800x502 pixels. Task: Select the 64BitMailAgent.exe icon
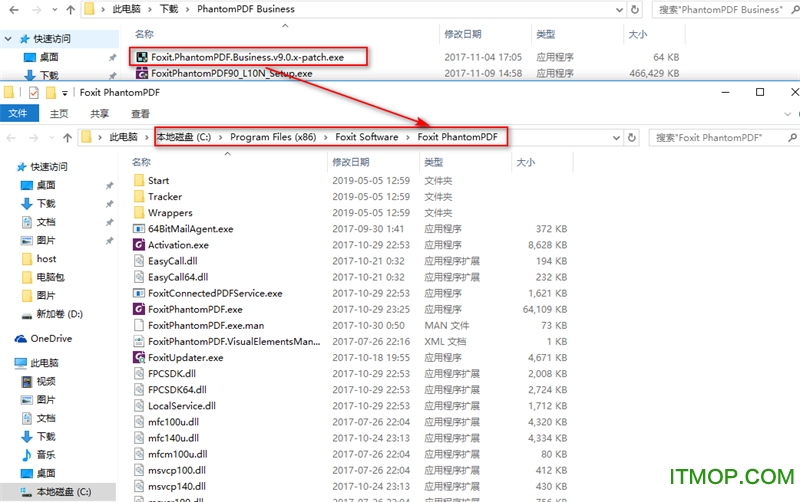[x=139, y=229]
